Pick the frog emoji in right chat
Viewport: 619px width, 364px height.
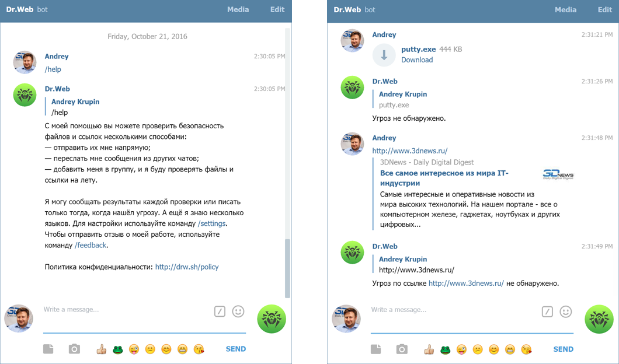click(x=446, y=349)
